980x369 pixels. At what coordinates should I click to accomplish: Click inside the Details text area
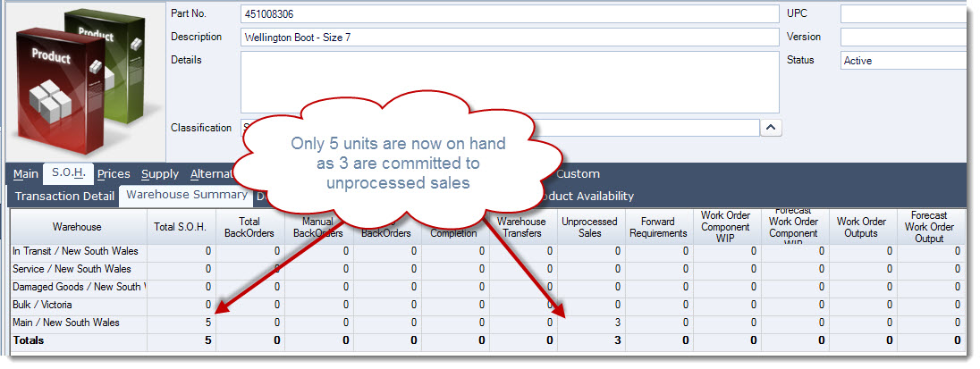pyautogui.click(x=510, y=82)
